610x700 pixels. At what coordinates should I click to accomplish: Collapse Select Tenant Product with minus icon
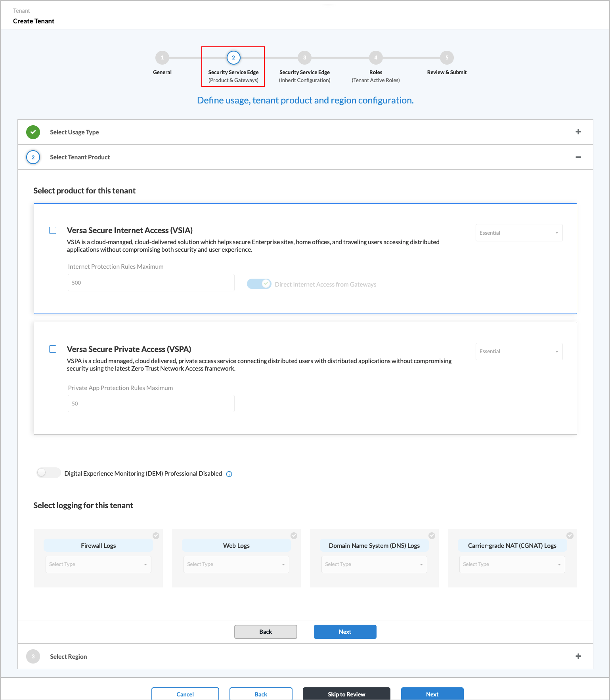pos(578,157)
